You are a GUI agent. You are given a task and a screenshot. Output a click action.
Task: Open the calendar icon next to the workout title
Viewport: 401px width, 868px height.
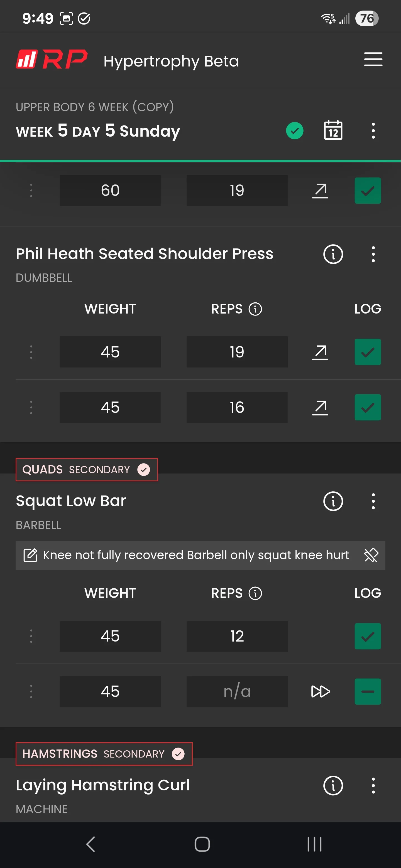(x=333, y=130)
